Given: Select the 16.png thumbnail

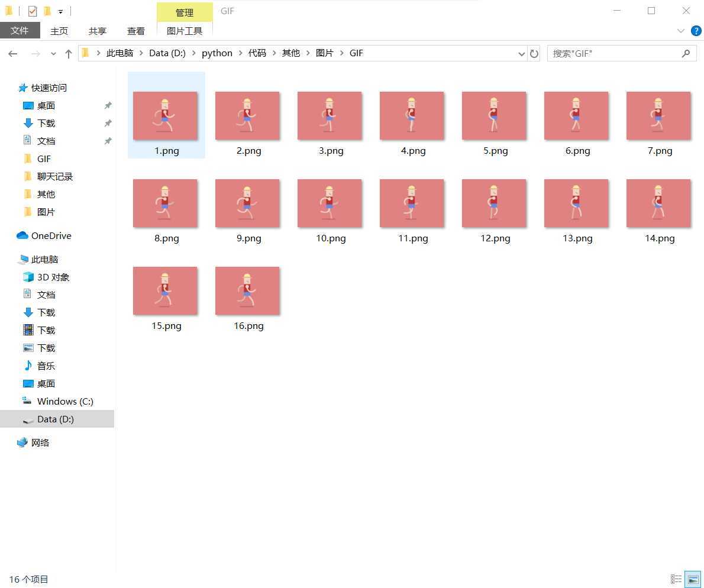Looking at the screenshot, I should 247,291.
